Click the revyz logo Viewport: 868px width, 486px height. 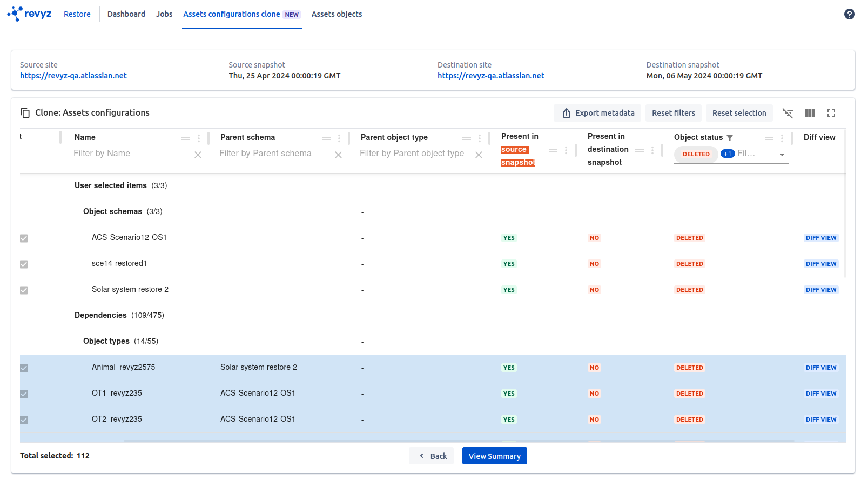tap(29, 14)
